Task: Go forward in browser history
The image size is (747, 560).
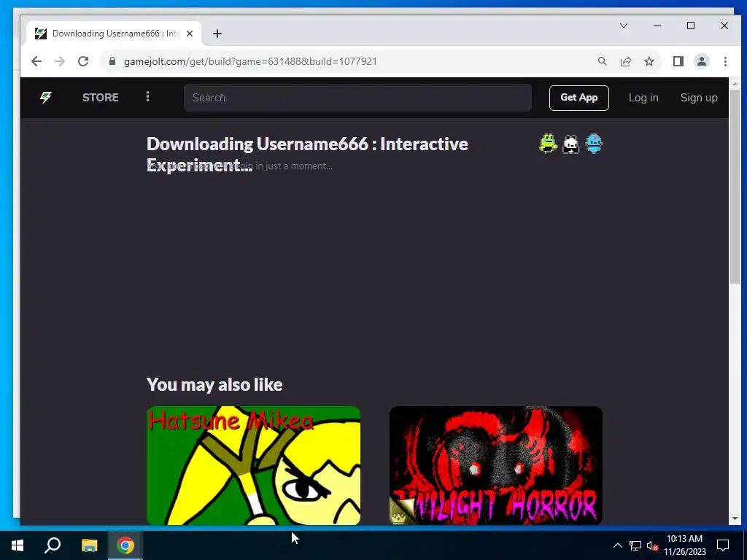Action: (x=60, y=61)
